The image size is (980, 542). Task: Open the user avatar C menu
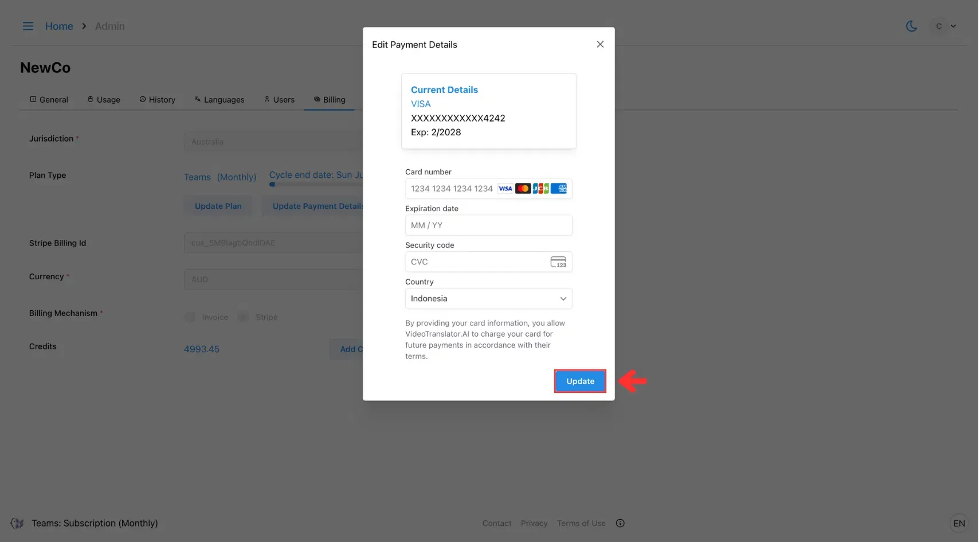coord(944,26)
